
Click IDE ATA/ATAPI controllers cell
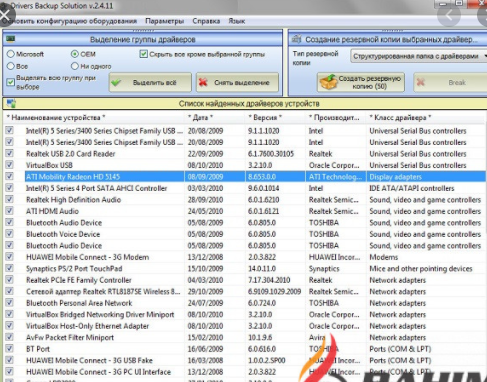pyautogui.click(x=412, y=188)
